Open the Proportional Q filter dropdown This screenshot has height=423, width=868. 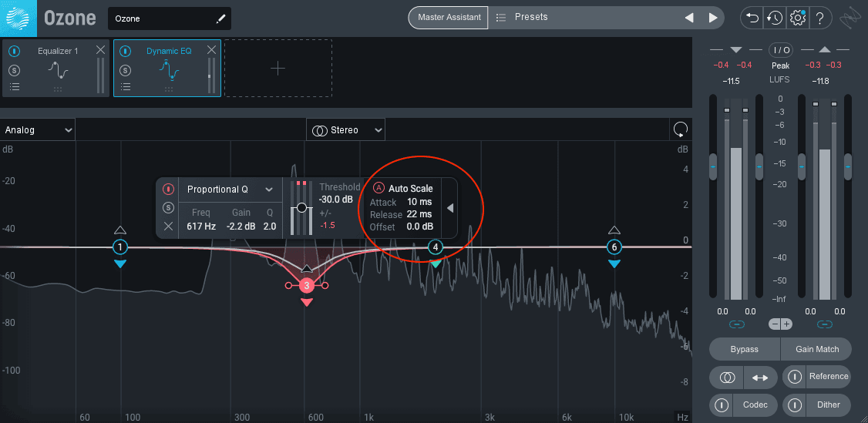click(x=229, y=189)
